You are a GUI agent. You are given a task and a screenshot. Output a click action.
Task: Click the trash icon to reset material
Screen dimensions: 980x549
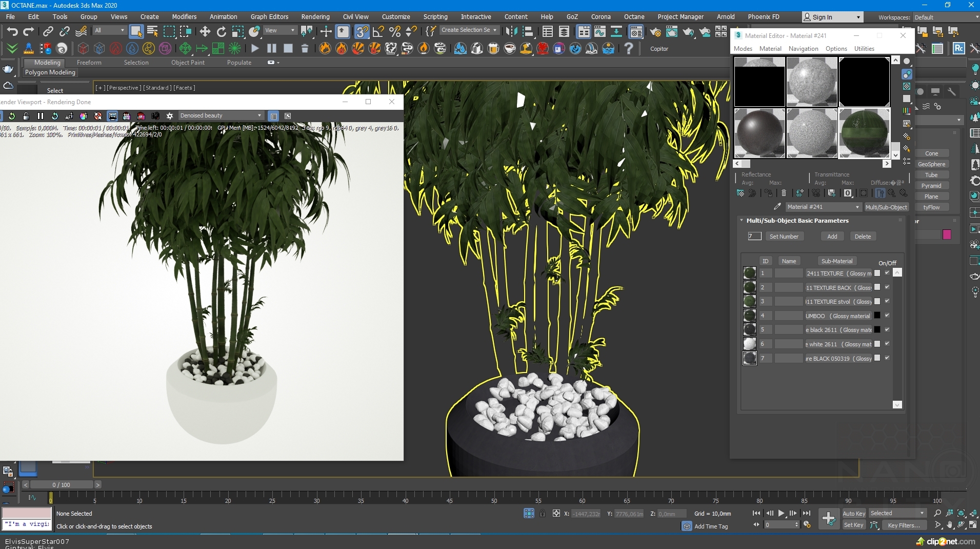tap(784, 193)
